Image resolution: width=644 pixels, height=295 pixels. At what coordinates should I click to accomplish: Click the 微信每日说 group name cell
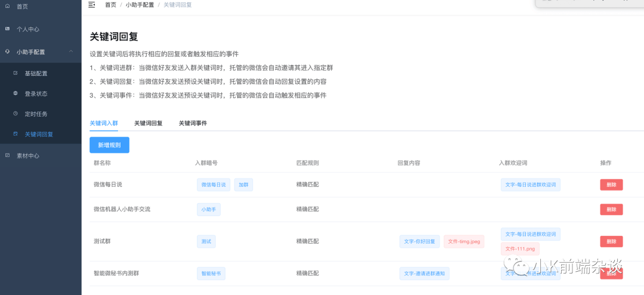pyautogui.click(x=108, y=185)
